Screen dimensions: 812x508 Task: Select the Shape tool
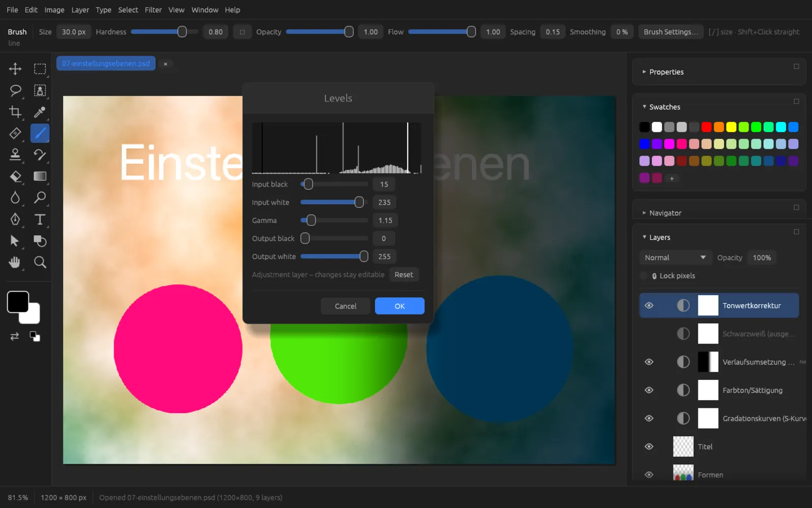pos(40,241)
